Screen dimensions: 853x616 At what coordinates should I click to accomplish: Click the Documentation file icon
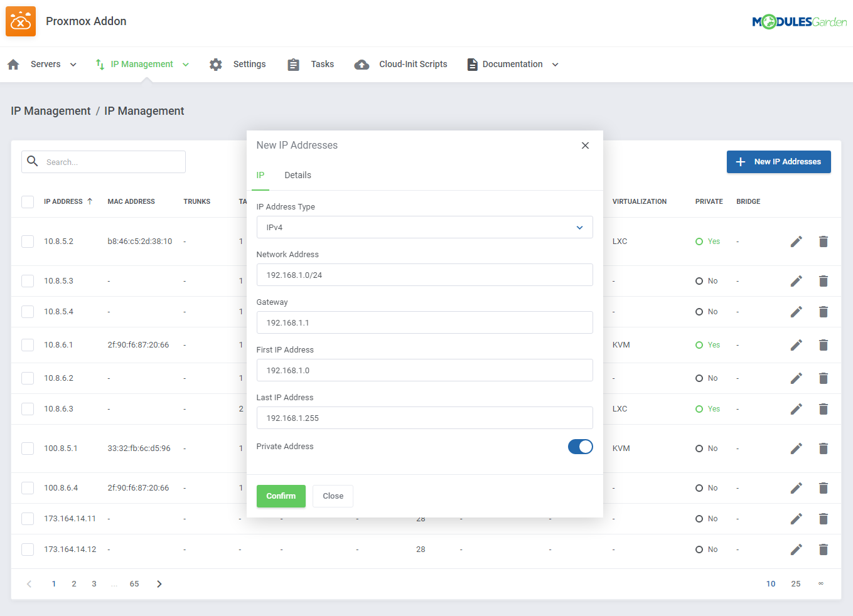(472, 65)
